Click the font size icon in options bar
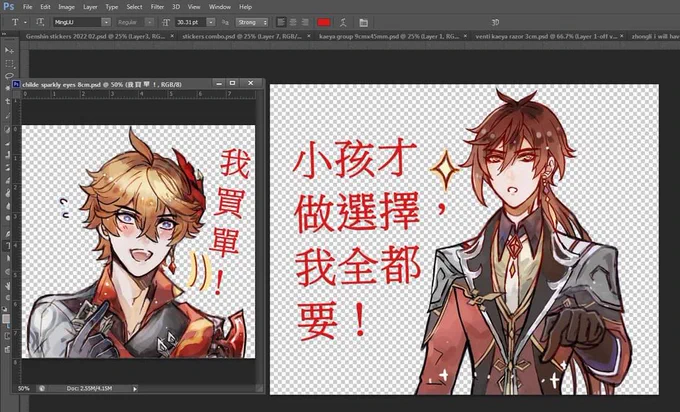680x412 pixels. [166, 22]
